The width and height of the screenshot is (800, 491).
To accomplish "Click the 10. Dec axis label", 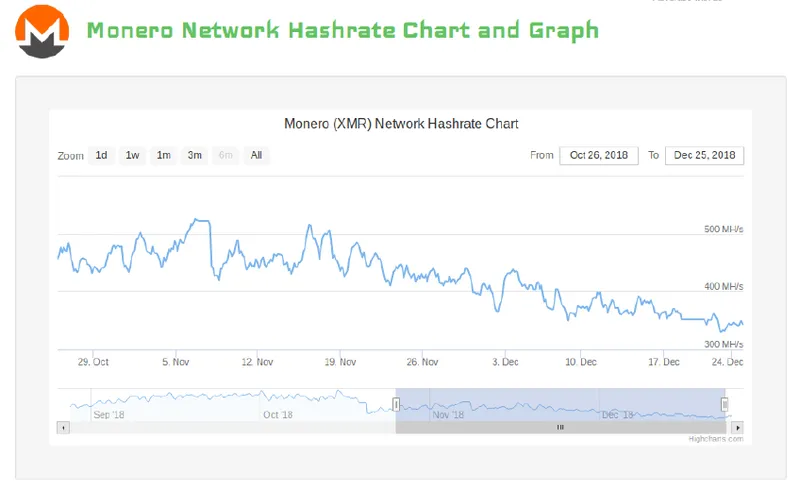I will [x=581, y=362].
